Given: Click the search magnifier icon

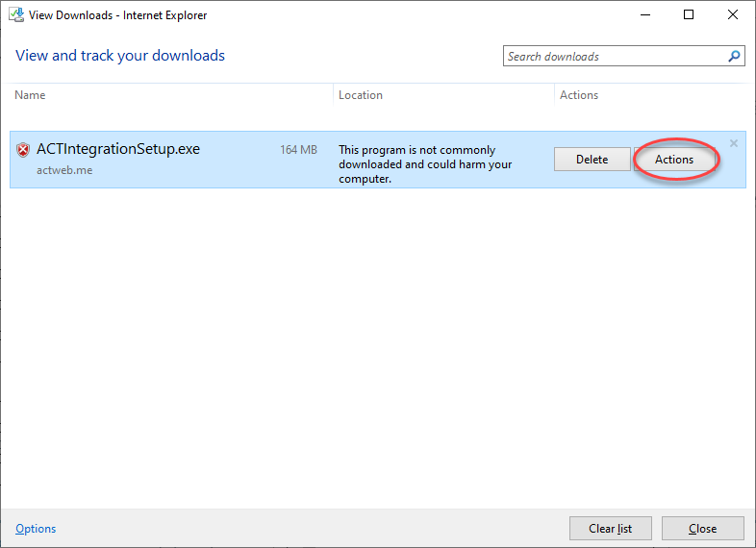Looking at the screenshot, I should [x=734, y=57].
